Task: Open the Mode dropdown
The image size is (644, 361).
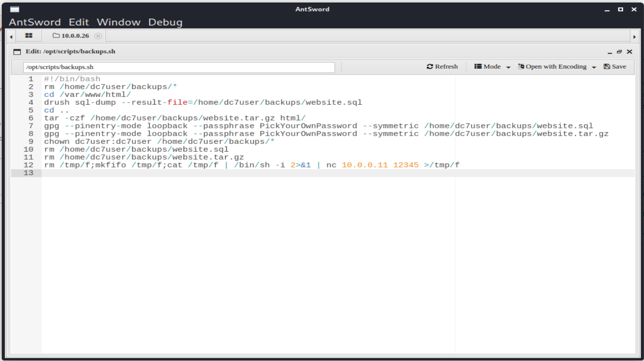Action: pyautogui.click(x=492, y=66)
